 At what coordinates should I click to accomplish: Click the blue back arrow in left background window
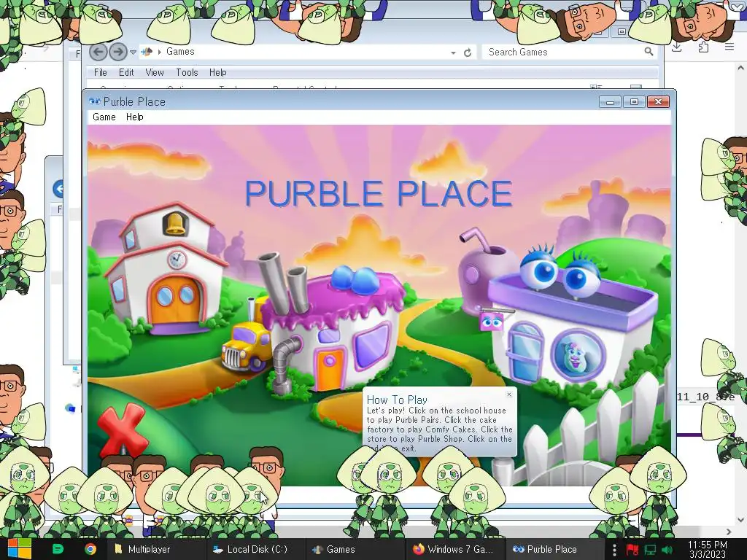tap(58, 189)
